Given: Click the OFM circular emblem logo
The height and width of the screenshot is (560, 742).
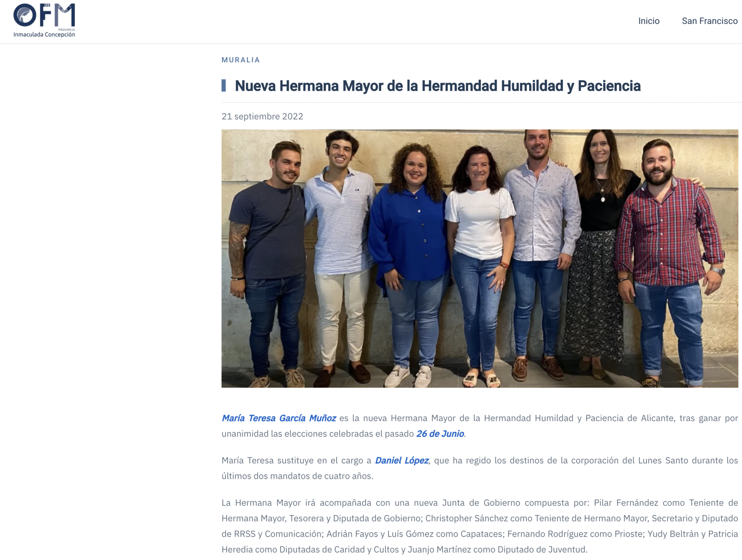Looking at the screenshot, I should tap(25, 15).
